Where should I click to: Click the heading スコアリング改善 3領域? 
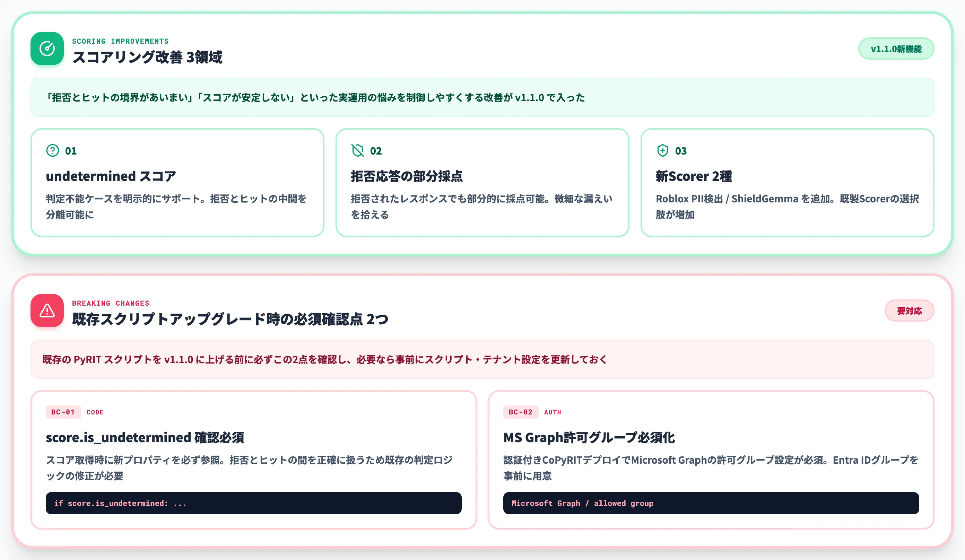147,57
